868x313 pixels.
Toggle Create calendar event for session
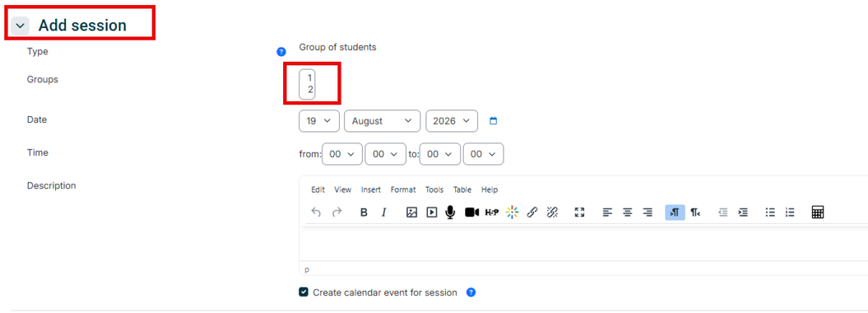pos(303,292)
